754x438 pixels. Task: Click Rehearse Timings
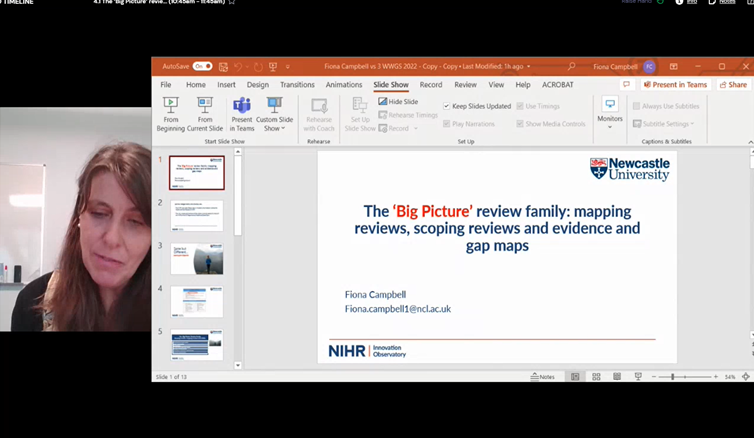(408, 115)
